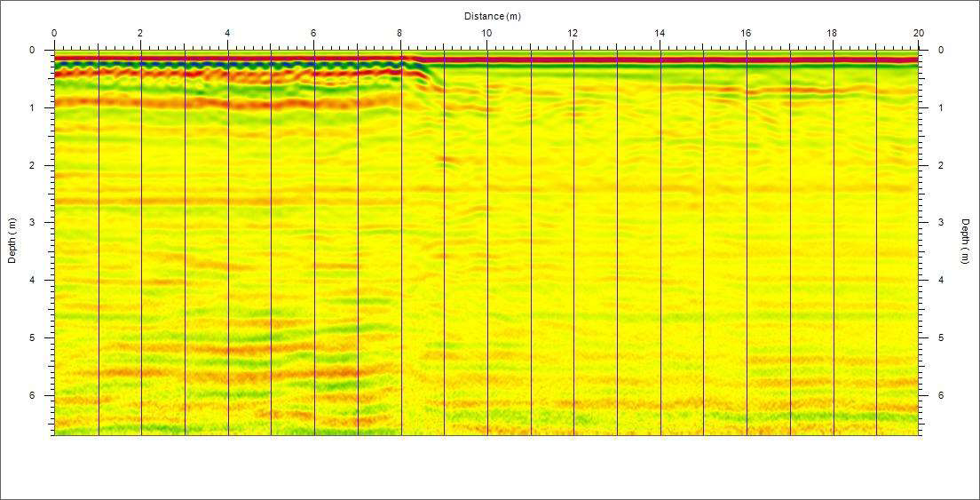Click the right 'Depth (m)' axis title
Viewport: 980px width, 500px height.
click(x=966, y=242)
